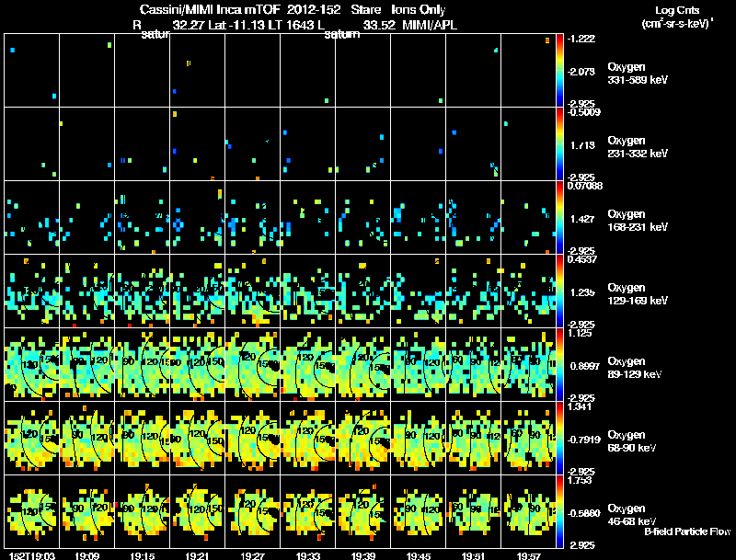The image size is (736, 560).
Task: Select the Oxygen 331-589 keV label
Action: point(638,74)
